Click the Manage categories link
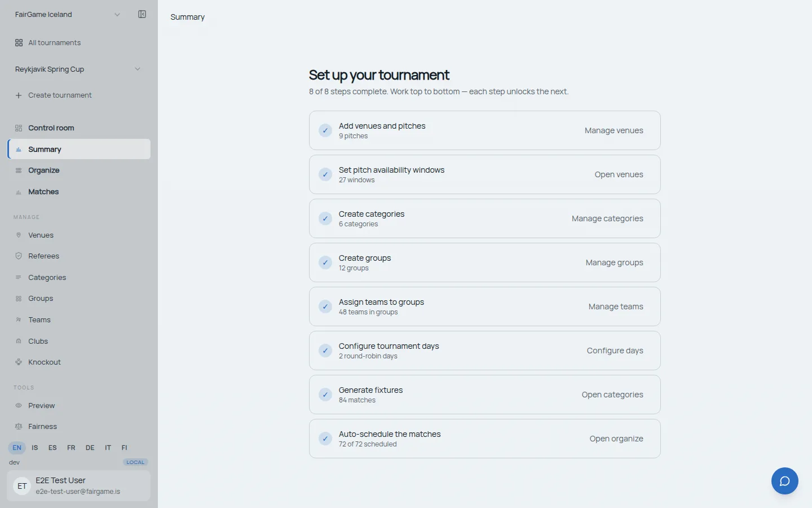This screenshot has width=812, height=508. coord(607,218)
